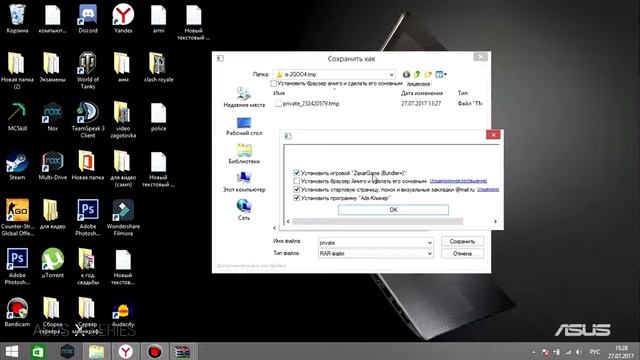Open the police text file
Image resolution: width=640 pixels, height=360 pixels.
158,117
